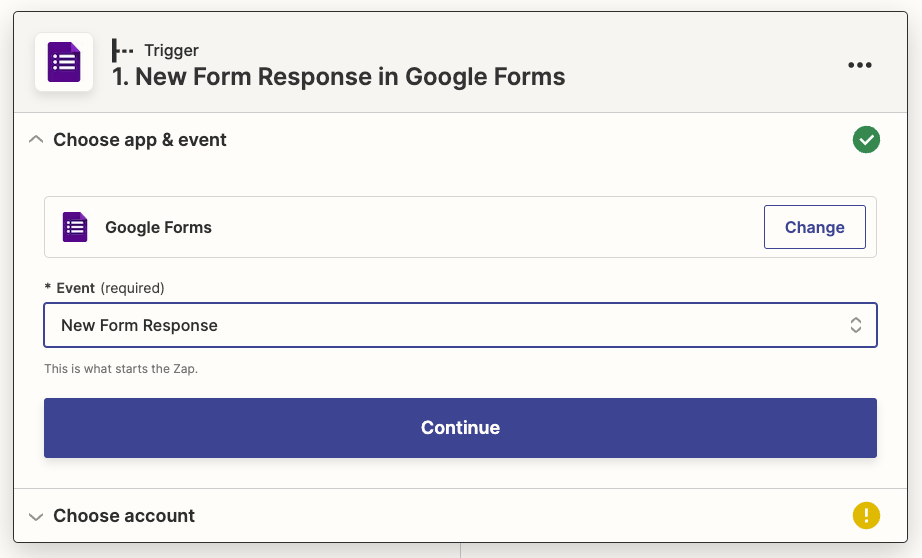Open the Choose account section header
The image size is (922, 558).
[124, 516]
